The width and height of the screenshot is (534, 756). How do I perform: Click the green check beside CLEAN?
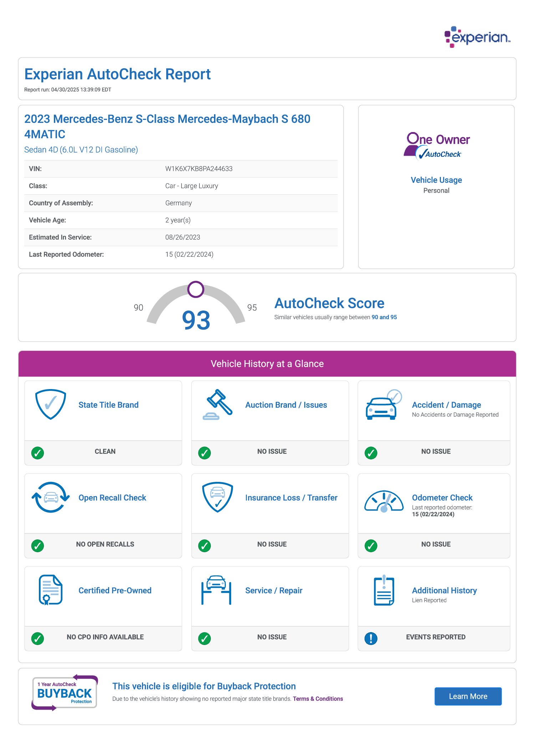37,453
